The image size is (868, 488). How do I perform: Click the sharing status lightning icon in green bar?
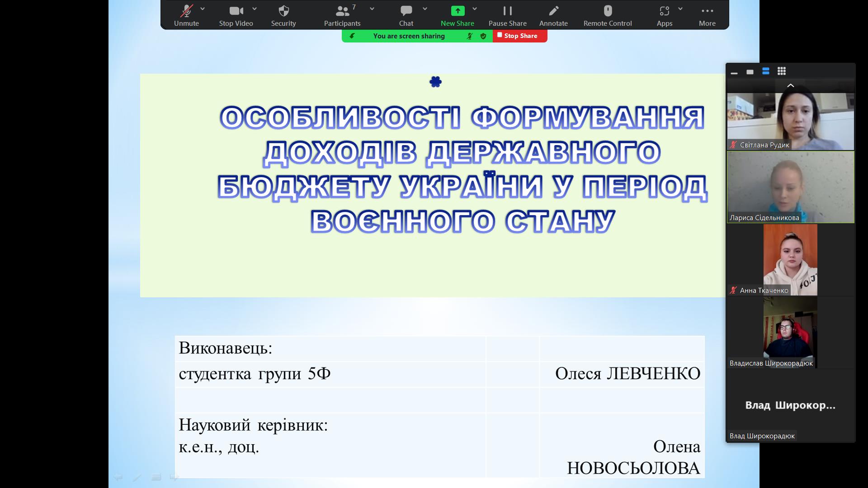(x=352, y=36)
